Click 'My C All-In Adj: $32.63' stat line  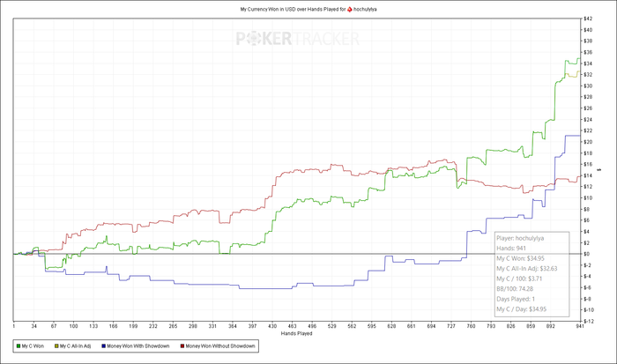(527, 269)
